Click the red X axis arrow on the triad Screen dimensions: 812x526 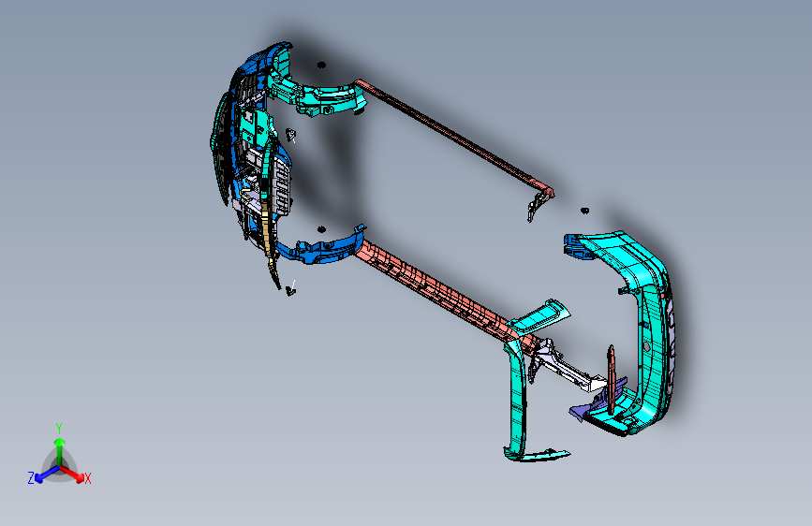(x=74, y=474)
